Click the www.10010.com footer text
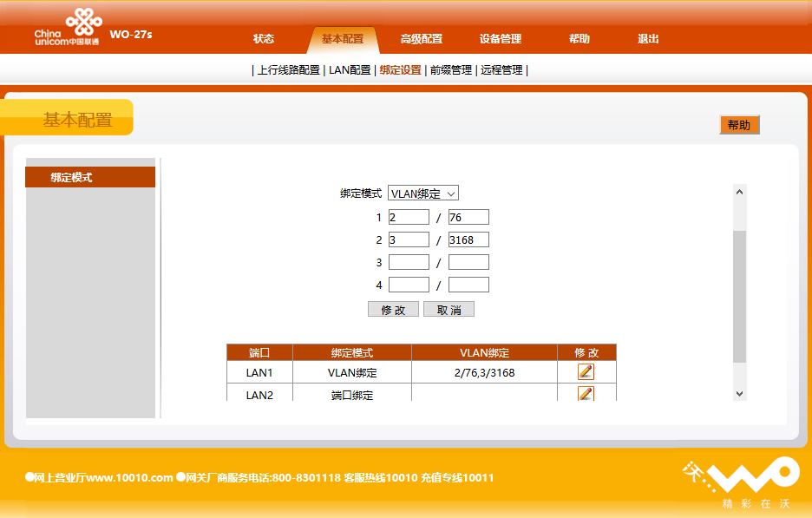This screenshot has width=812, height=518. 129,477
